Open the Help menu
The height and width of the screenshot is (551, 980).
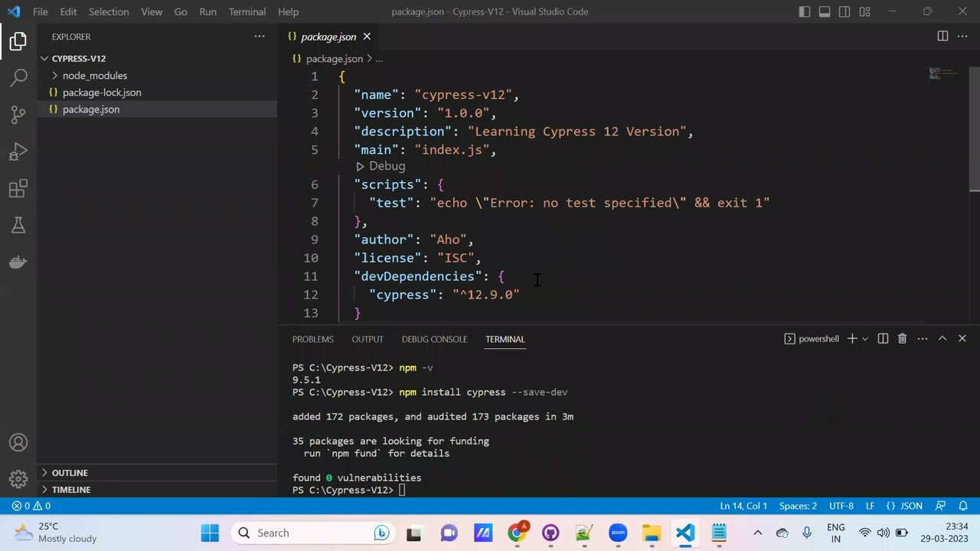(x=288, y=11)
